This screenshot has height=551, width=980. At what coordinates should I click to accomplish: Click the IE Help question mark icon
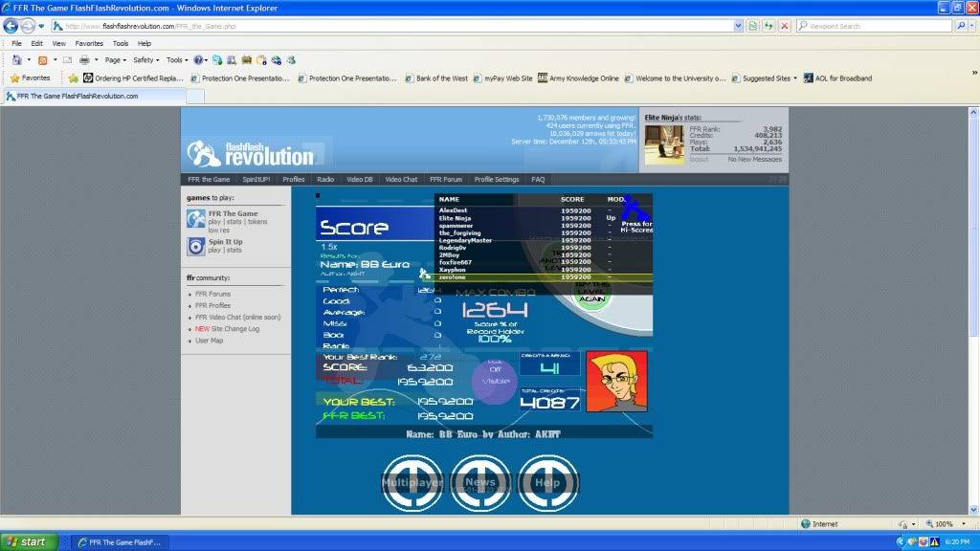click(x=198, y=59)
